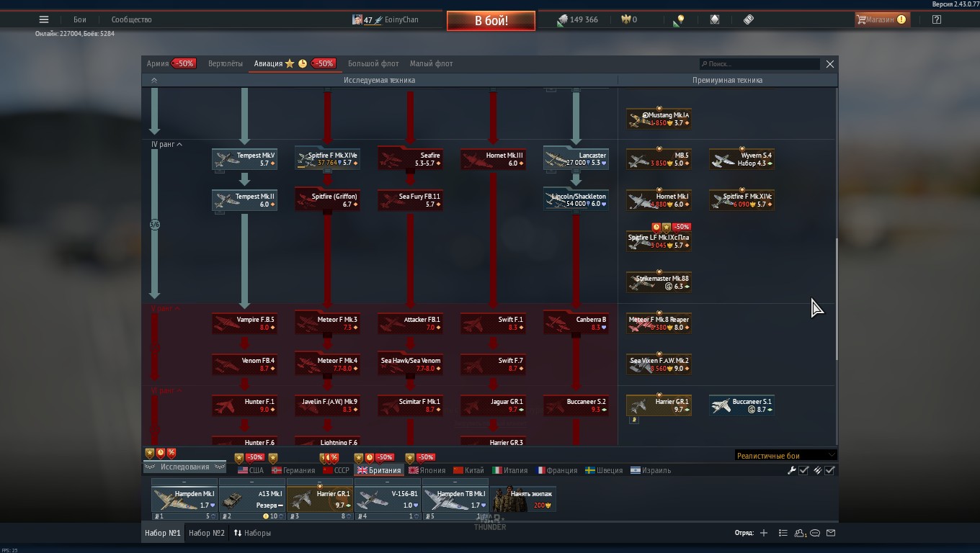Select the Jaguar GR.1 aircraft

[x=493, y=405]
